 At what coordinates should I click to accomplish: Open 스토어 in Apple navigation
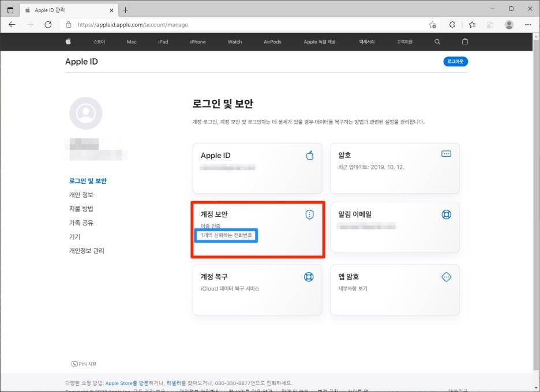pyautogui.click(x=99, y=42)
